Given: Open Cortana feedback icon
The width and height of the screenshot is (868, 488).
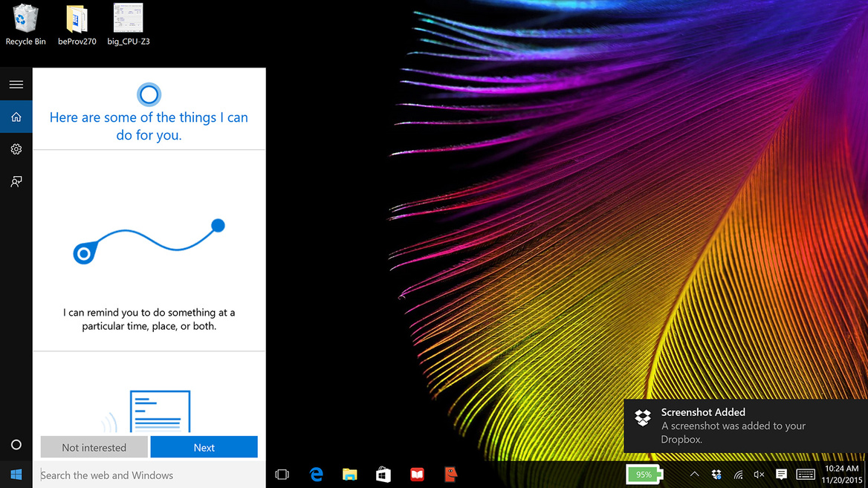Looking at the screenshot, I should tap(16, 181).
